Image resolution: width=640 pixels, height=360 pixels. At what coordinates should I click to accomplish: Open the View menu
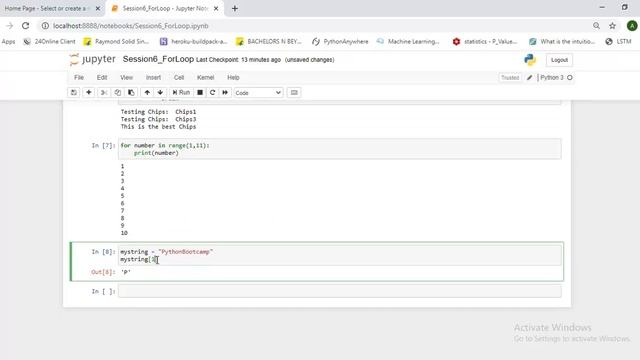pos(127,78)
